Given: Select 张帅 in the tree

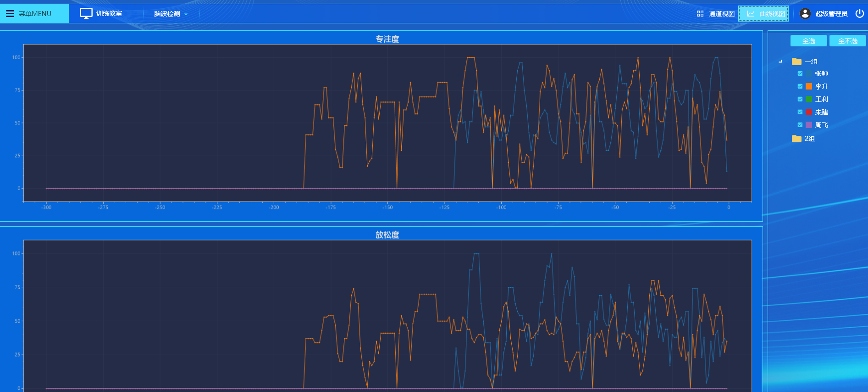Looking at the screenshot, I should click(x=821, y=73).
